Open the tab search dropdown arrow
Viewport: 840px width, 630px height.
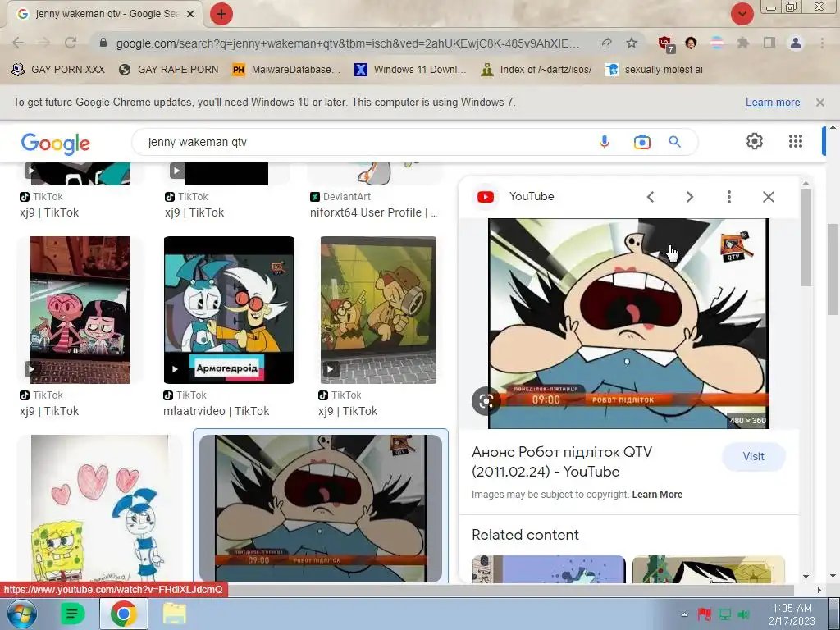click(x=742, y=14)
